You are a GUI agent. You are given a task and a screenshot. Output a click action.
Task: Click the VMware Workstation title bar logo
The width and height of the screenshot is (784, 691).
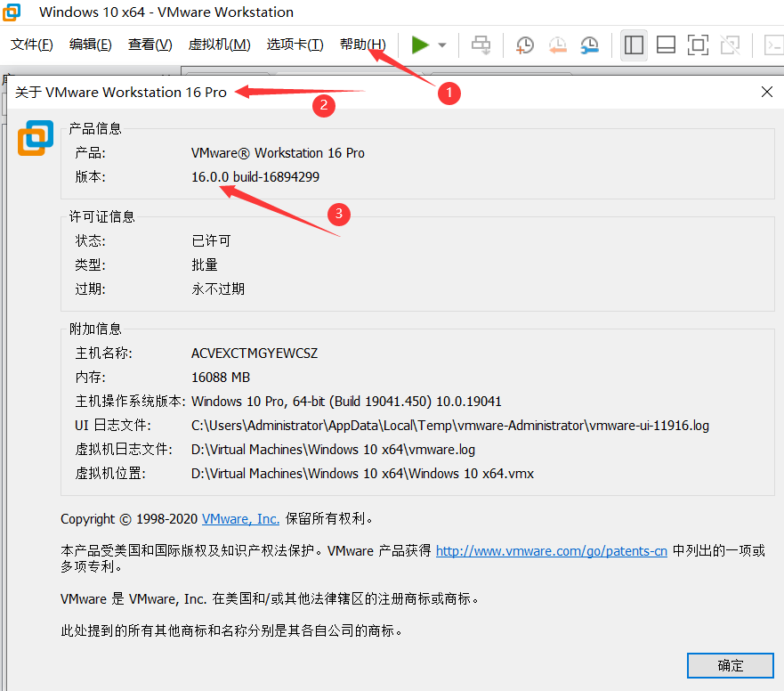pyautogui.click(x=12, y=12)
